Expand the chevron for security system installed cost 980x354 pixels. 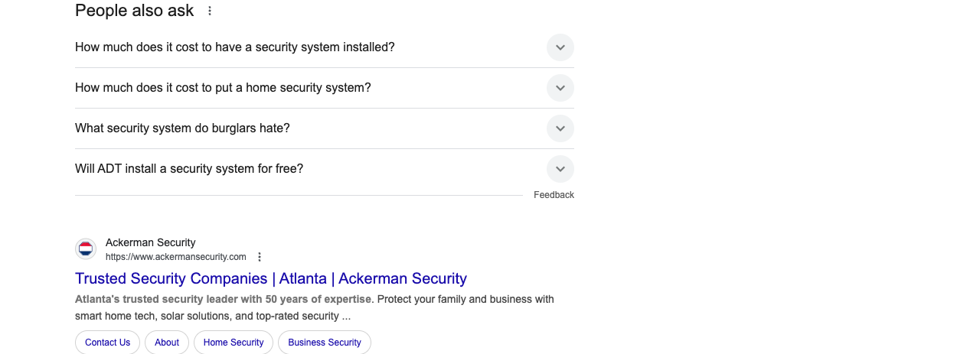(x=560, y=47)
